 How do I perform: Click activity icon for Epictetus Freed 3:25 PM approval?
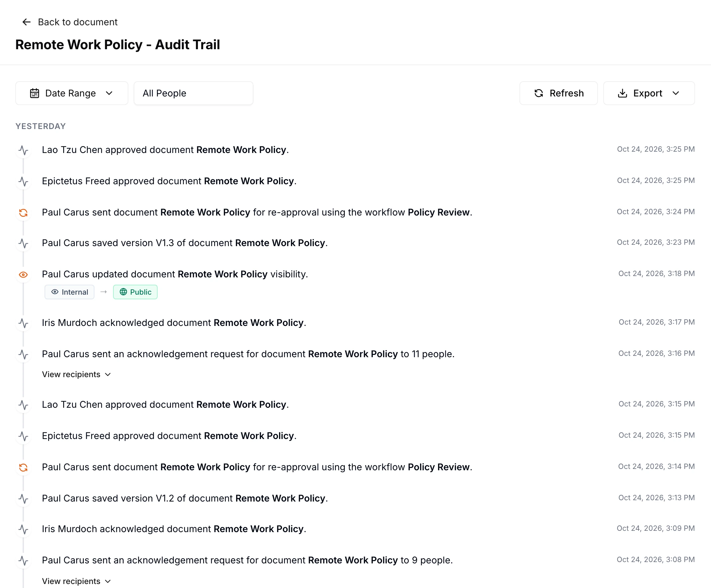tap(23, 182)
